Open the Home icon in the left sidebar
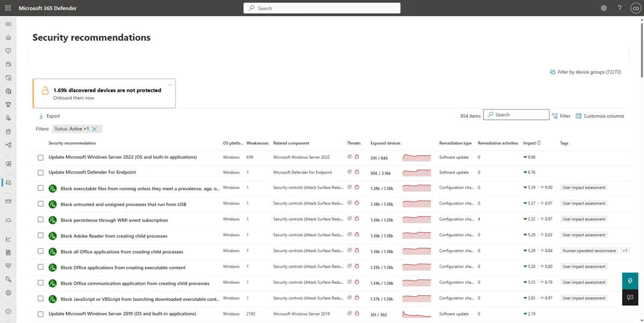644x323 pixels. tap(8, 37)
